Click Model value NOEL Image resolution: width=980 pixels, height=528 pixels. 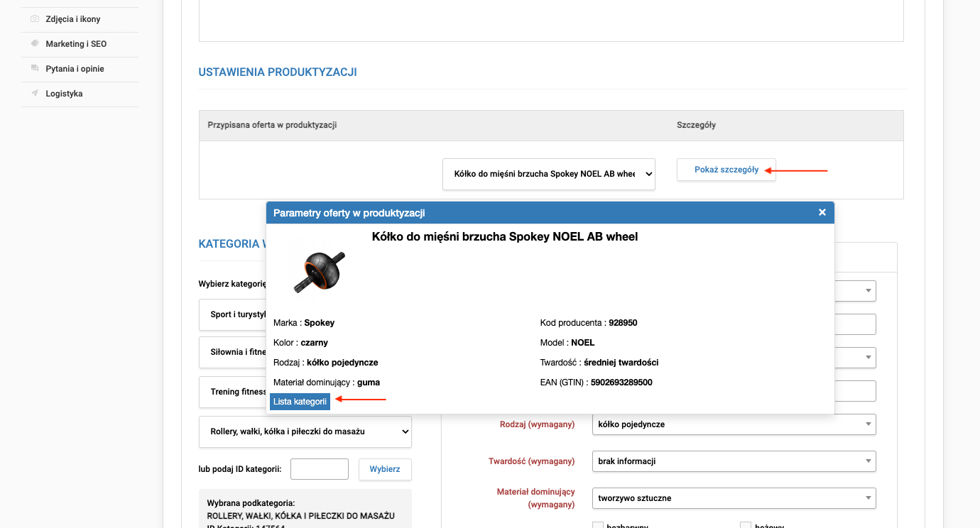pyautogui.click(x=583, y=343)
